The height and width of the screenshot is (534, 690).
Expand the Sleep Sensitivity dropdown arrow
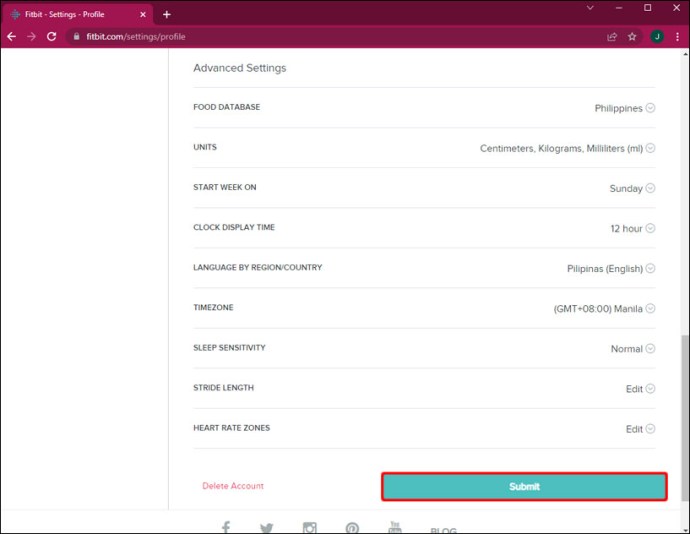tap(650, 348)
